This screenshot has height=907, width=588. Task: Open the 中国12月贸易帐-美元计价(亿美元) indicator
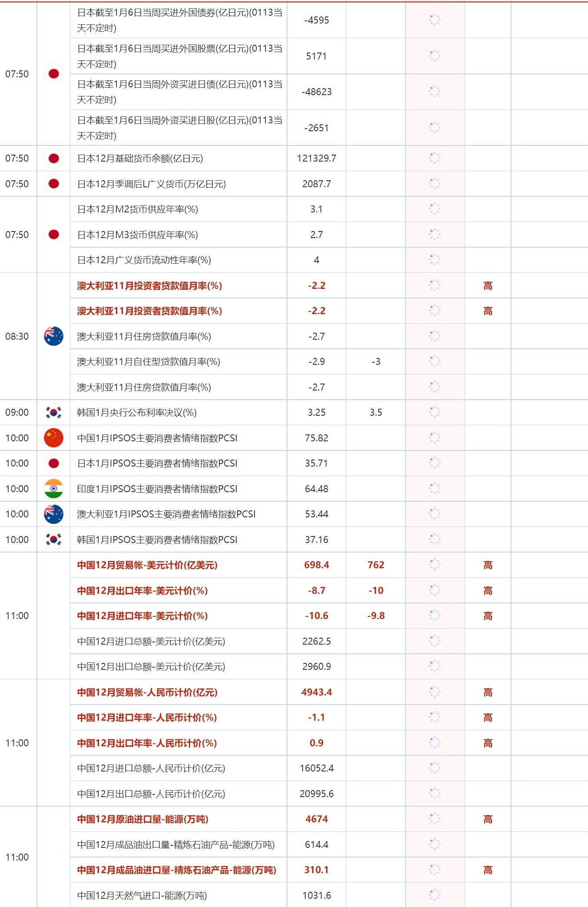147,565
